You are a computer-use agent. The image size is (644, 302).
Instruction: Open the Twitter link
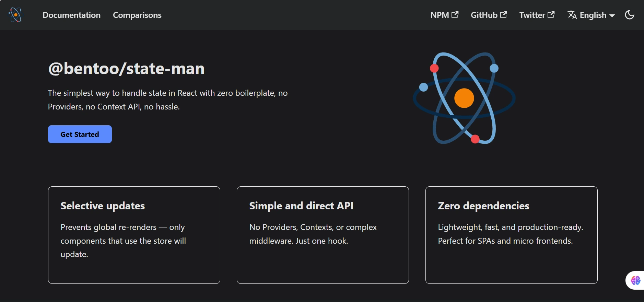click(532, 15)
